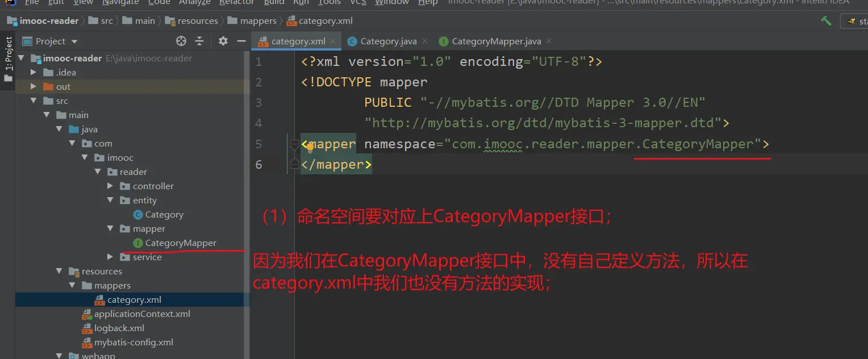Viewport: 868px width, 359px height.
Task: Toggle the 1: Project side tool window
Action: tap(8, 54)
